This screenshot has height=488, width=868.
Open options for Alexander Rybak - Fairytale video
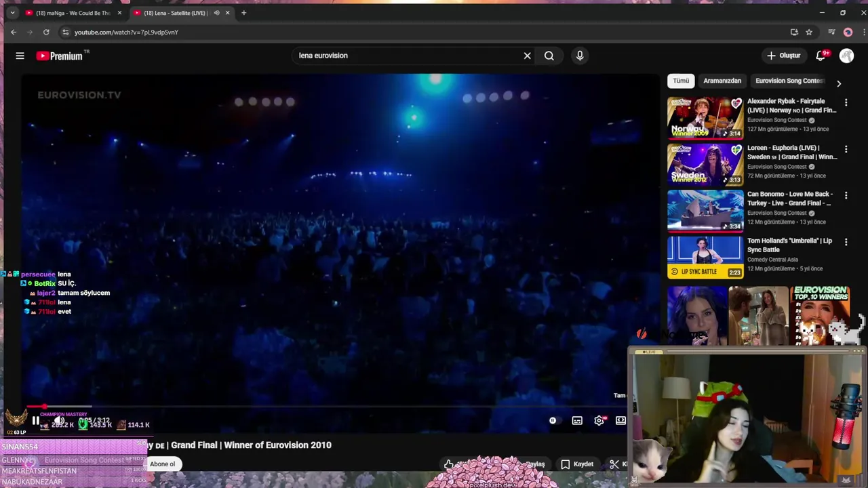point(846,102)
